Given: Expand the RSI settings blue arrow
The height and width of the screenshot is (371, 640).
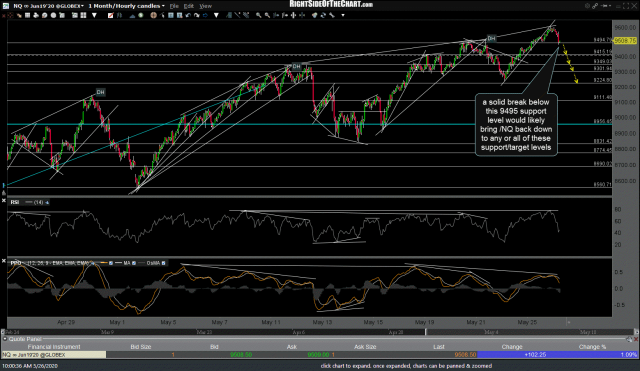Looking at the screenshot, I should click(x=47, y=202).
